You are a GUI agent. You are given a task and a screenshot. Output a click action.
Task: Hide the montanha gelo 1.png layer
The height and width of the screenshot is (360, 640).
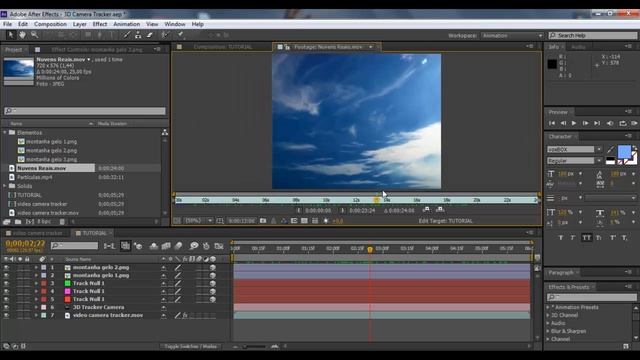pyautogui.click(x=6, y=276)
